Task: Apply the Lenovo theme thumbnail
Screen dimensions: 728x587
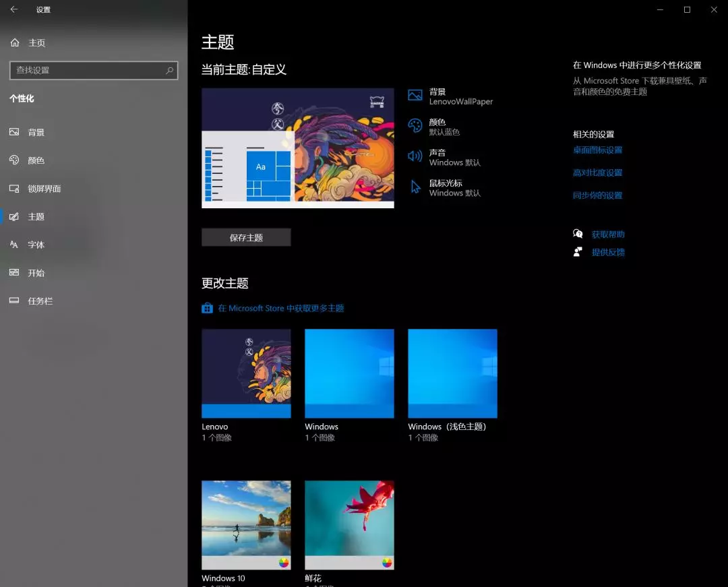Action: click(246, 373)
